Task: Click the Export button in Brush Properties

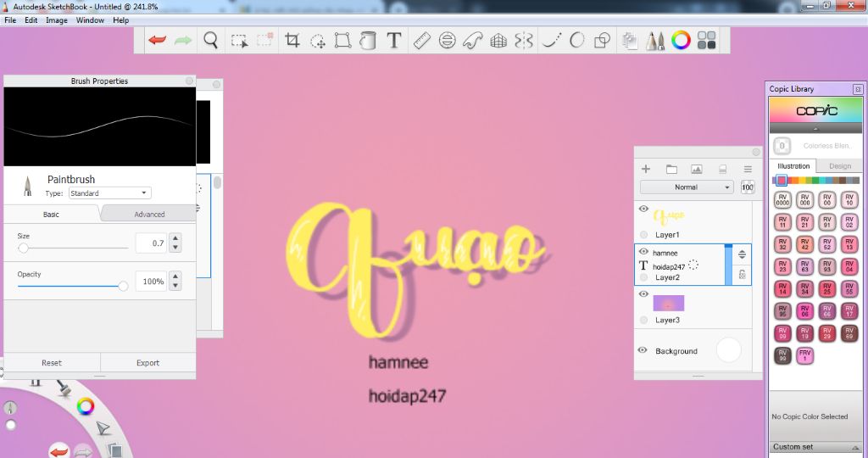Action: tap(147, 363)
